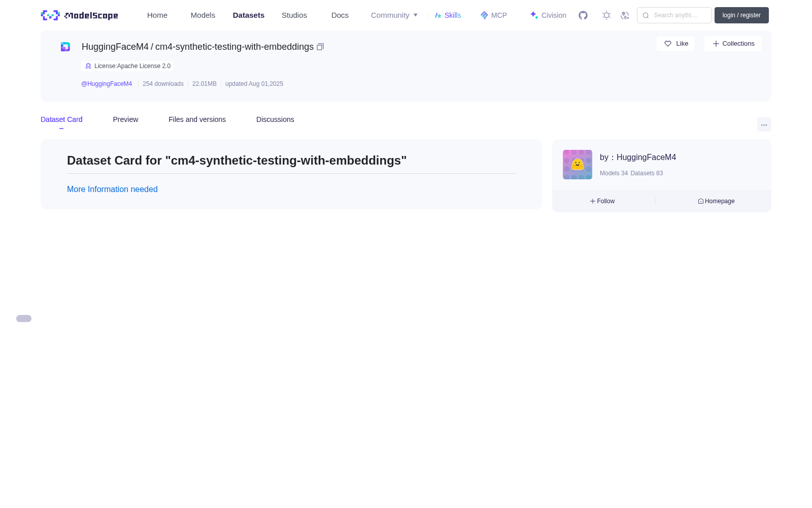Image resolution: width=812 pixels, height=508 pixels.
Task: Click the '22.01MB' size text
Action: 205,84
